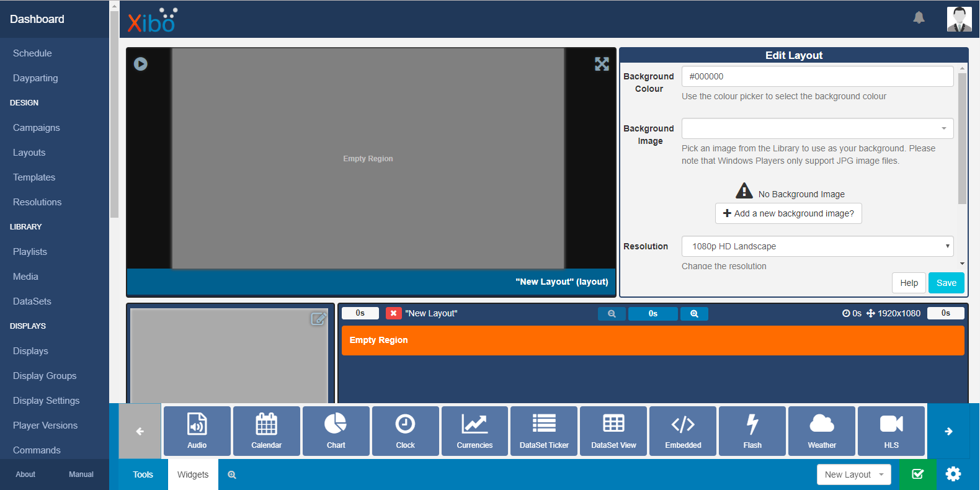Add the DataSet Ticker widget
This screenshot has height=490, width=980.
click(544, 431)
